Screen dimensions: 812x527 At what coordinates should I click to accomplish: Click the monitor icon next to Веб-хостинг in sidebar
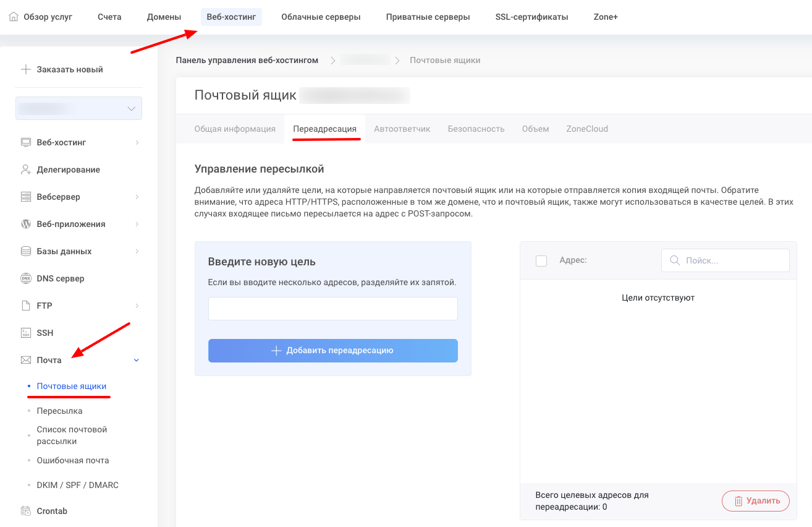[x=26, y=142]
